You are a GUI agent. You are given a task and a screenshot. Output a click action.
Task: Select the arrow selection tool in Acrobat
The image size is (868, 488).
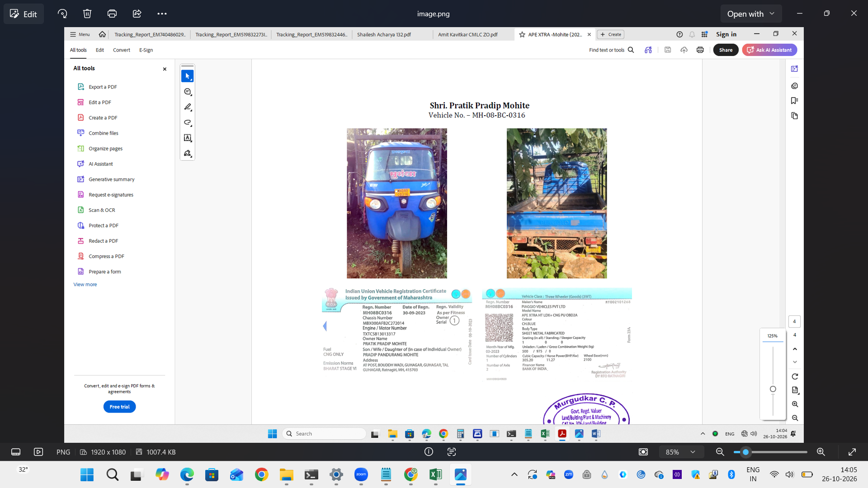(187, 76)
